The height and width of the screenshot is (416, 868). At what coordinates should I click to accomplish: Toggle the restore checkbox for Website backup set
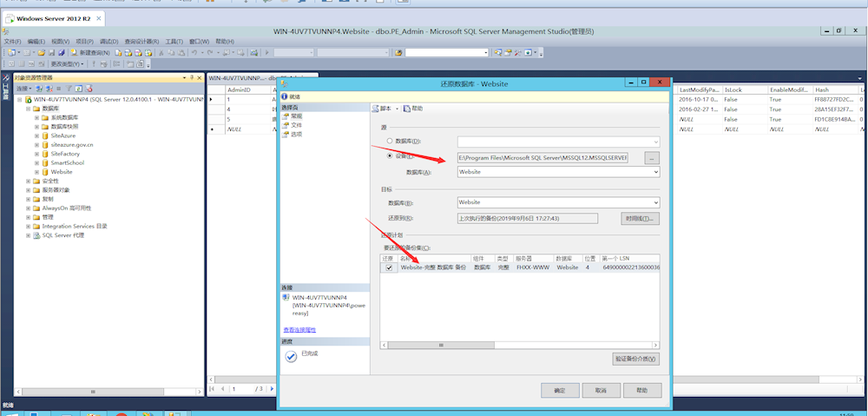(389, 267)
